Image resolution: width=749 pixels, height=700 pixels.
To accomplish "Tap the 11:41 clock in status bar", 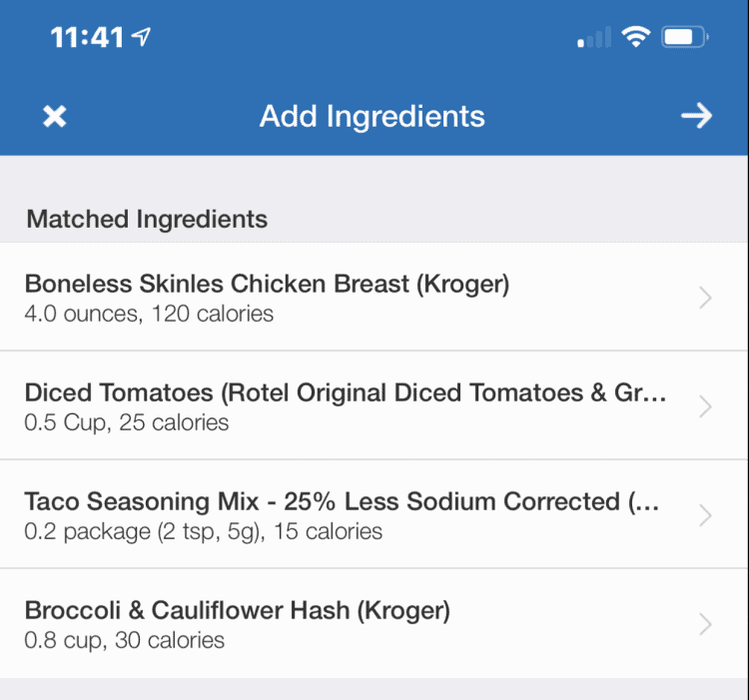I will (87, 38).
